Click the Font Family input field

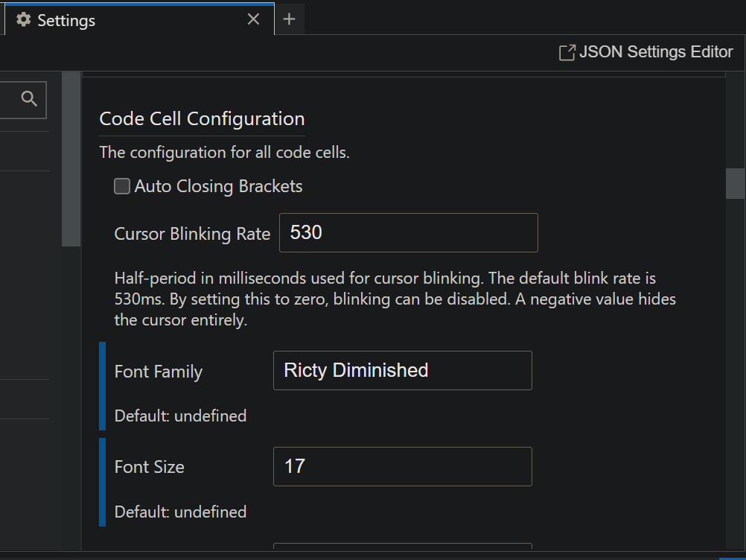tap(403, 370)
